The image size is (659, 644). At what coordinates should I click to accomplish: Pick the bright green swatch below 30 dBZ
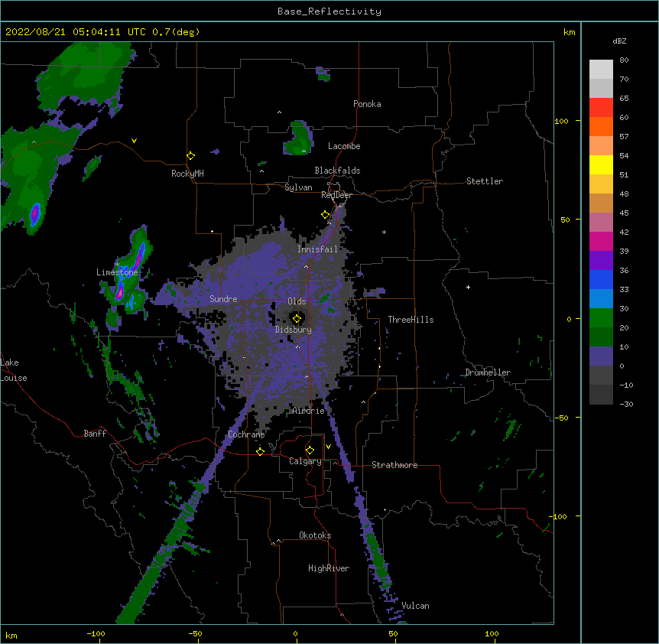point(601,318)
